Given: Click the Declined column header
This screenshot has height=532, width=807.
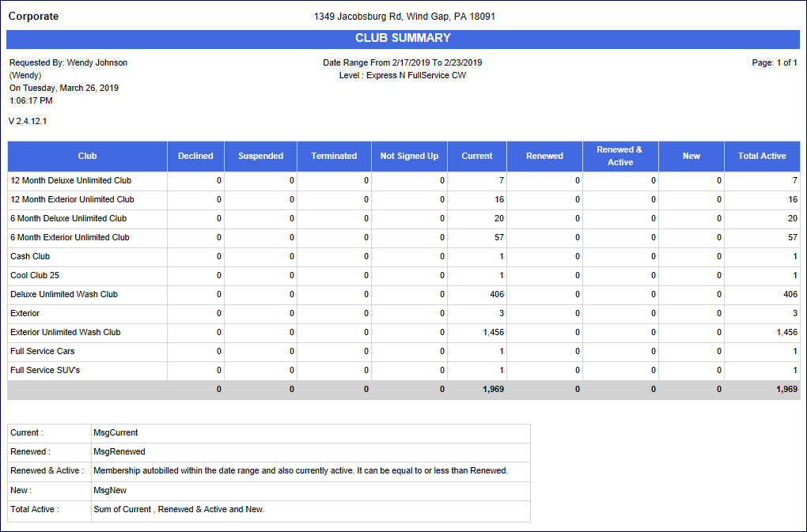Looking at the screenshot, I should pos(195,156).
